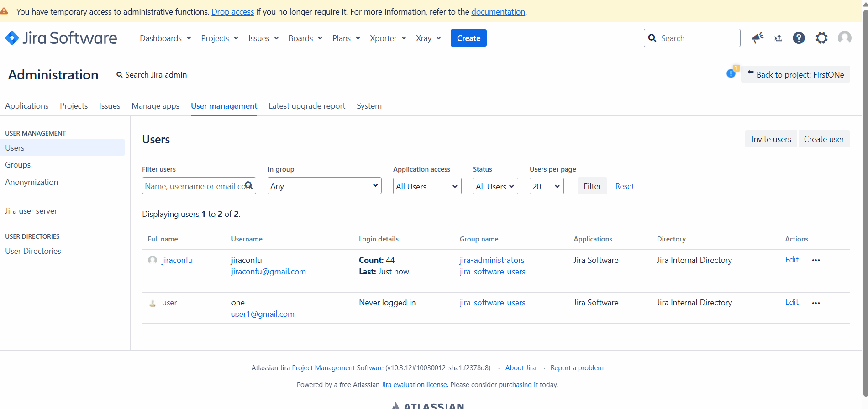The width and height of the screenshot is (868, 409).
Task: Open the more actions ellipsis for user one
Action: (816, 303)
